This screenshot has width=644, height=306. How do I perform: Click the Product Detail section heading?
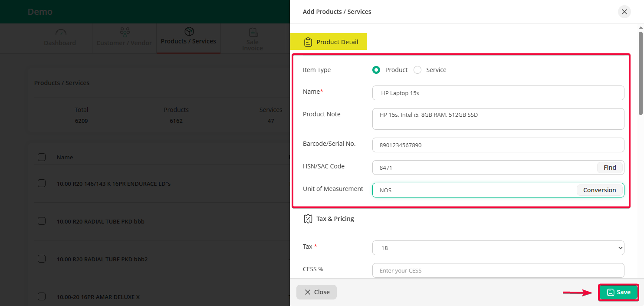pyautogui.click(x=337, y=42)
